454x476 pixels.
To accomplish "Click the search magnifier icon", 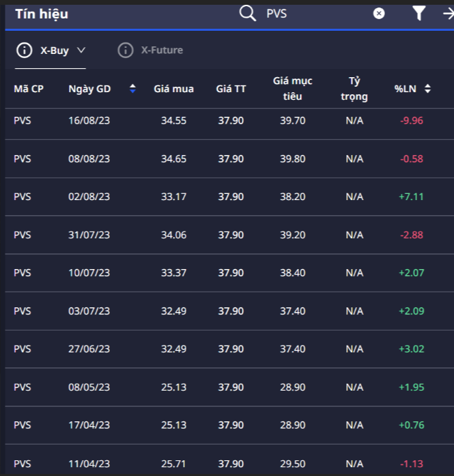I will click(247, 13).
